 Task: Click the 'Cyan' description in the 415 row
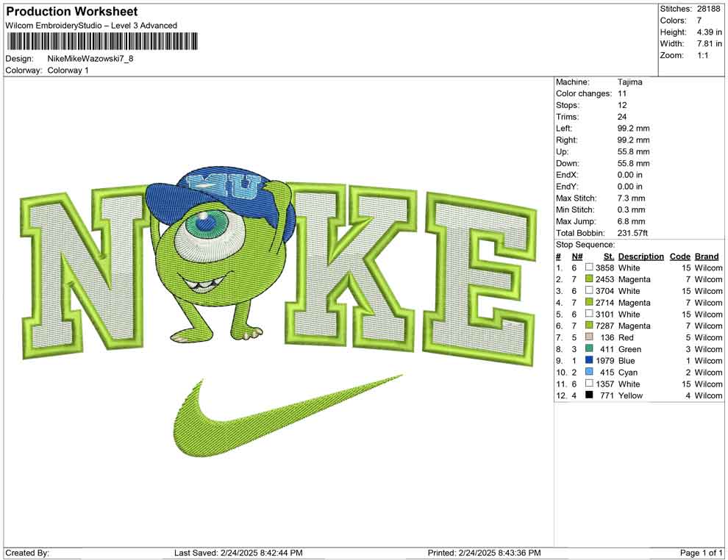[x=628, y=372]
